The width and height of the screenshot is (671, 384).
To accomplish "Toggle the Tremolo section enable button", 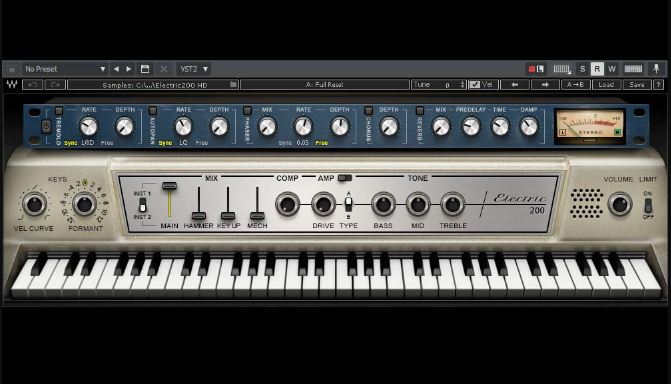I will pyautogui.click(x=59, y=110).
